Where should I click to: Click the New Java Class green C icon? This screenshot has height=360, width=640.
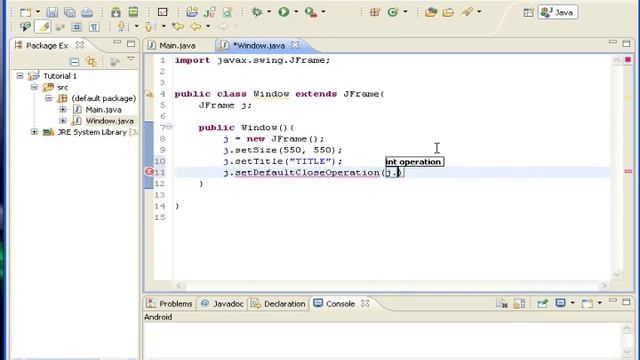tap(393, 12)
